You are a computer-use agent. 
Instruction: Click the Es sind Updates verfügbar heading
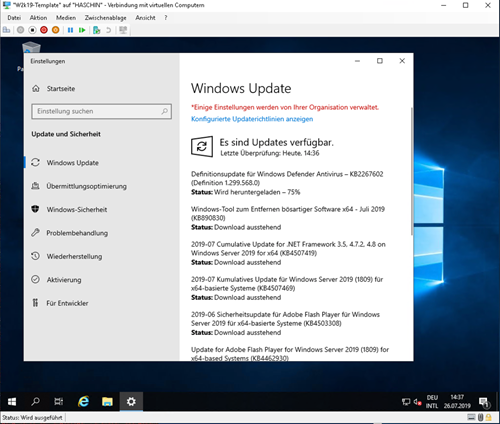click(276, 142)
